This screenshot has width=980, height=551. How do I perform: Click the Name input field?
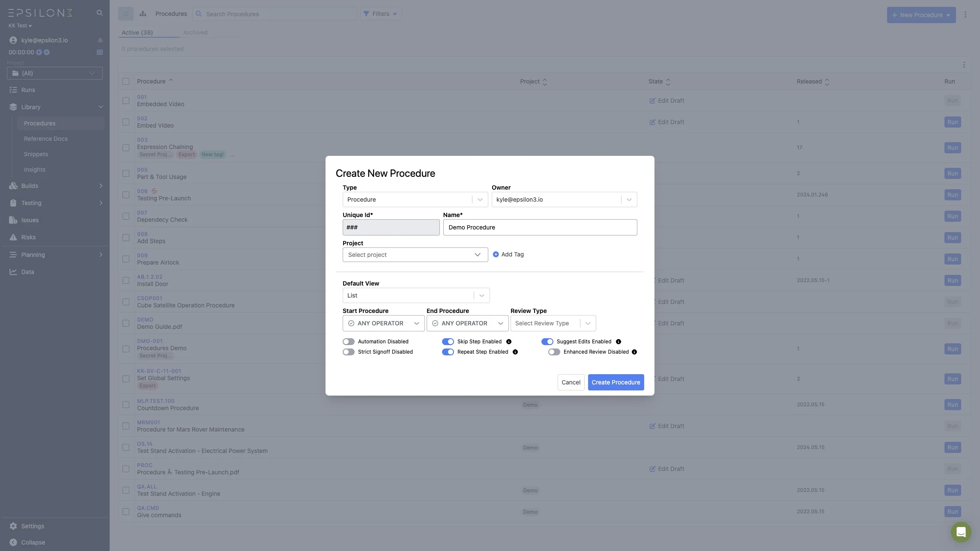click(x=540, y=227)
